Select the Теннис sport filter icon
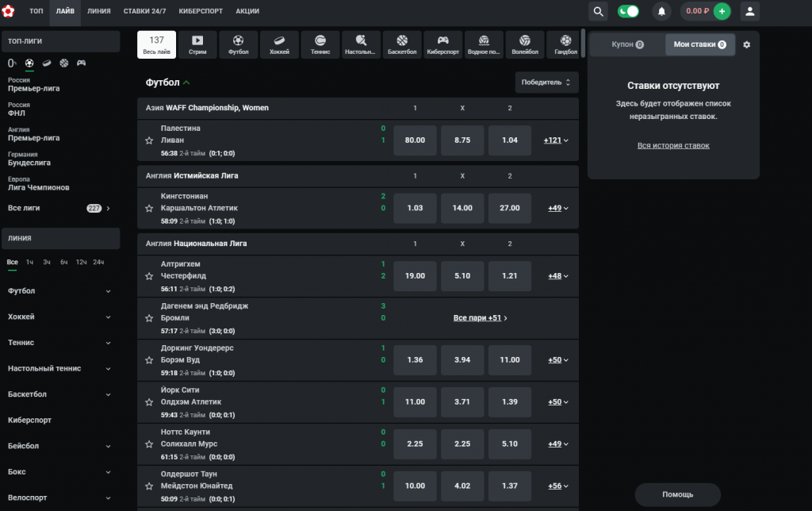Viewport: 812px width, 511px height. [320, 44]
